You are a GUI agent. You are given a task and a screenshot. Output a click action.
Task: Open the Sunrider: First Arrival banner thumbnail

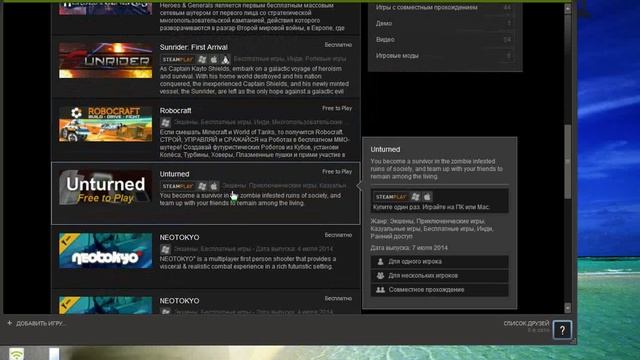click(106, 60)
